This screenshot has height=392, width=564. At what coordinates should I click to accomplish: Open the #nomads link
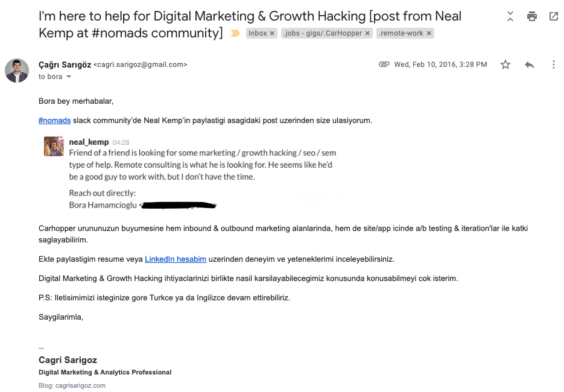click(x=55, y=121)
